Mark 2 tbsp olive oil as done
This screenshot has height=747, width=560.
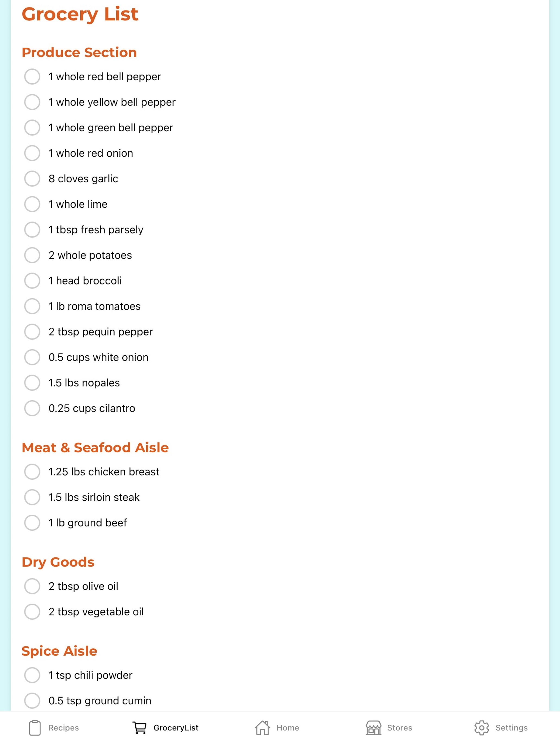[x=32, y=586]
